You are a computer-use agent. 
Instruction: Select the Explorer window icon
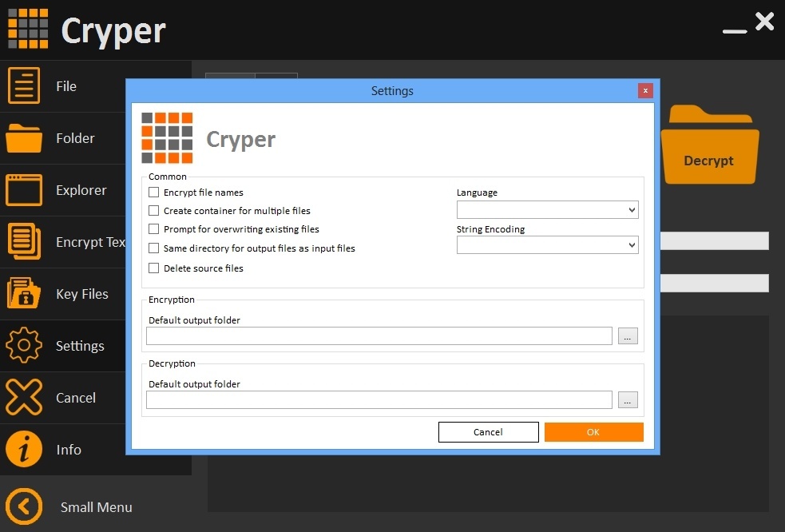23,190
